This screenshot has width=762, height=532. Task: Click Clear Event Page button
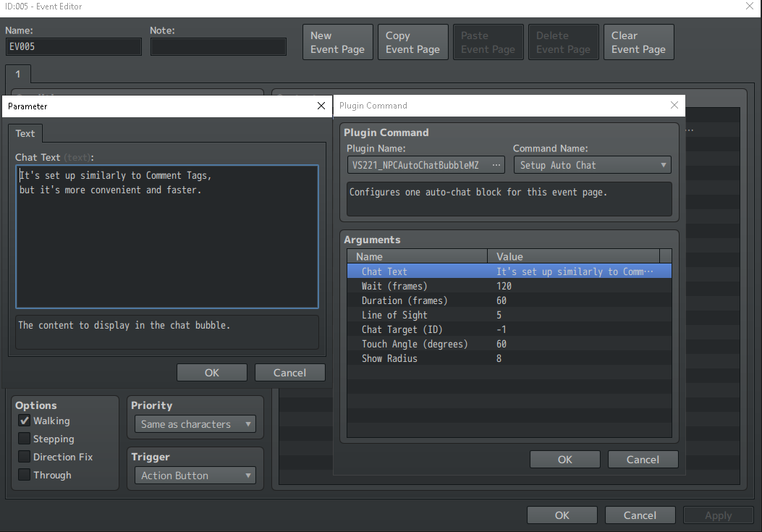[x=638, y=42]
